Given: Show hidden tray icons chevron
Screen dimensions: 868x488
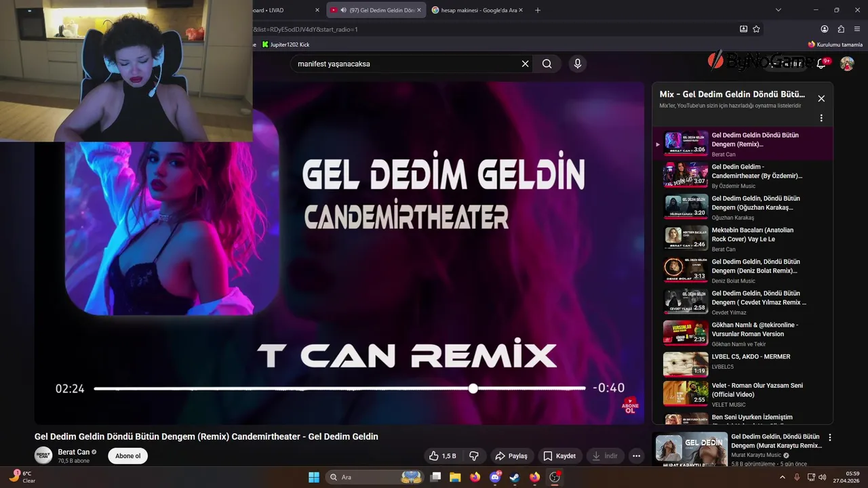Looking at the screenshot, I should (783, 477).
